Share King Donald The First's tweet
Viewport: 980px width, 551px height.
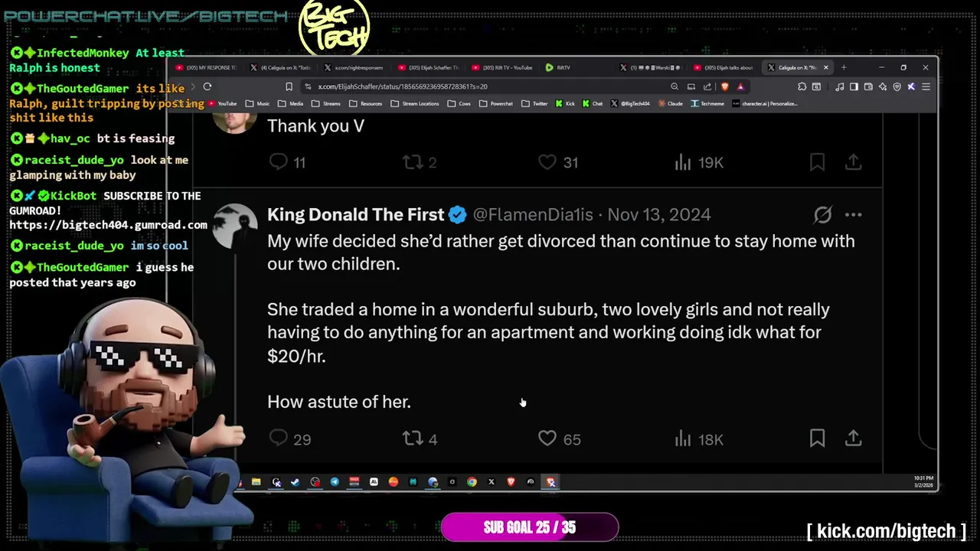[x=854, y=439]
